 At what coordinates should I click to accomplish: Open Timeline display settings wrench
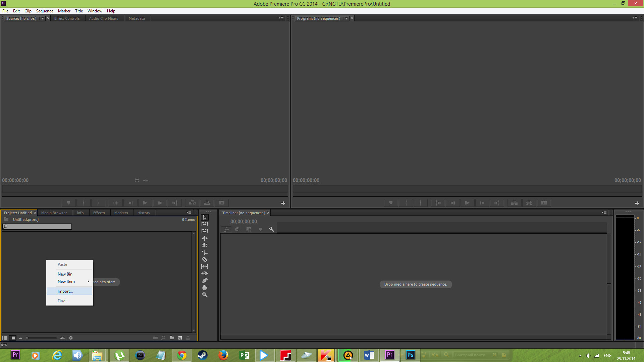point(272,229)
